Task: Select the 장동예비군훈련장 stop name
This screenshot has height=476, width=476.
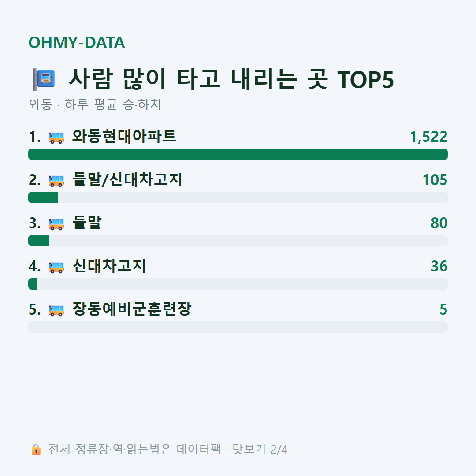Action: [x=132, y=309]
